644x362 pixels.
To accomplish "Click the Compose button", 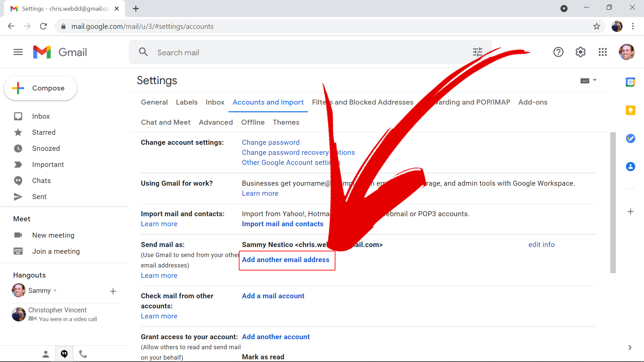I will pos(40,88).
